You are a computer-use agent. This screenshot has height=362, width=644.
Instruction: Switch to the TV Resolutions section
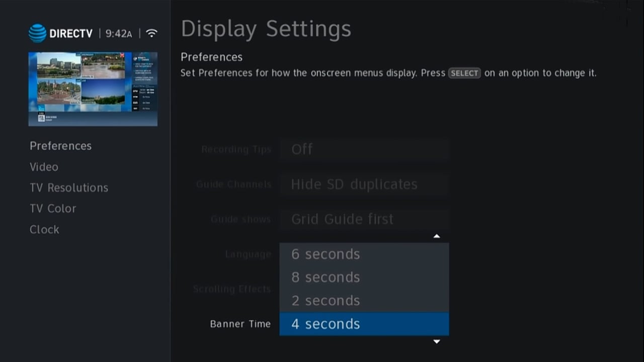point(69,188)
